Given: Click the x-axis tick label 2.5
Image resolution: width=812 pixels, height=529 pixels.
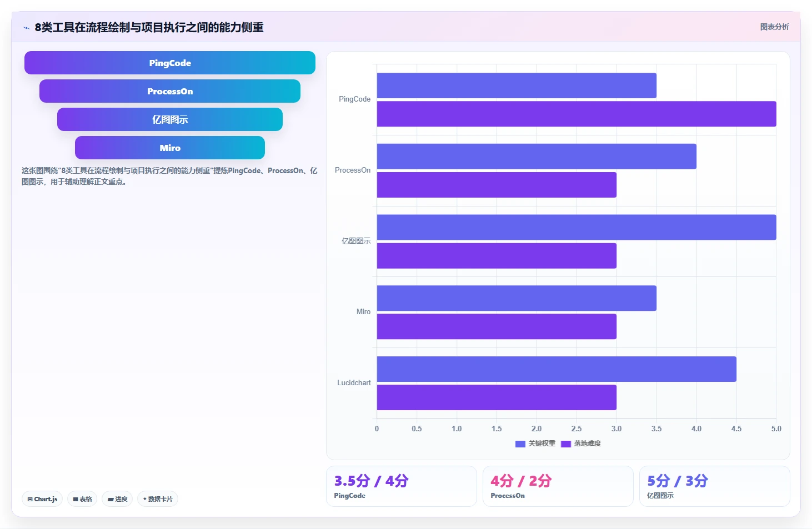Looking at the screenshot, I should click(577, 429).
